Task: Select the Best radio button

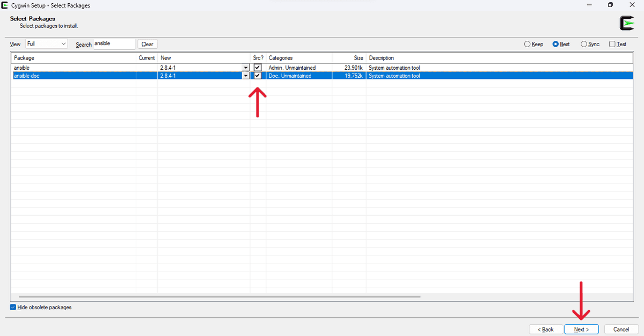Action: [555, 45]
